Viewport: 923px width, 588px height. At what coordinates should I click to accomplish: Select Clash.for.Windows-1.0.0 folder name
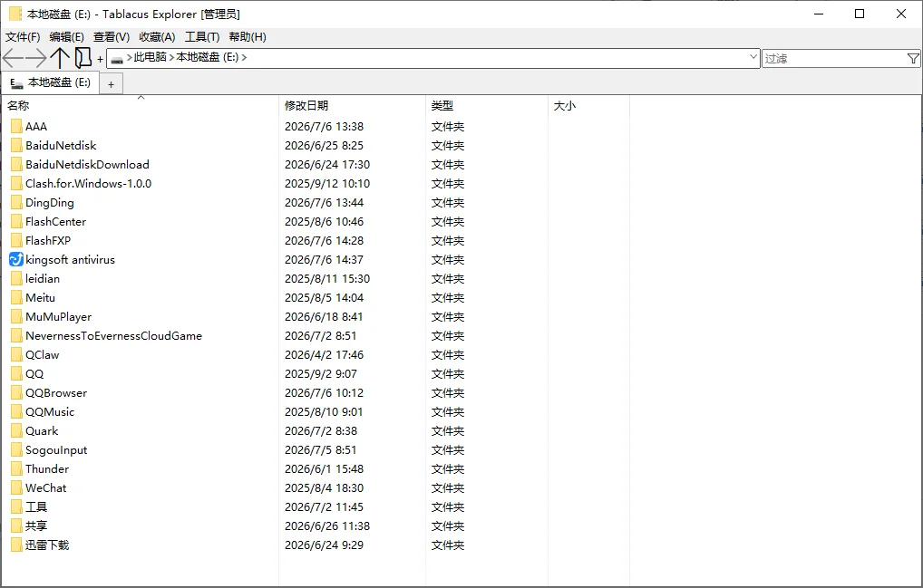(88, 183)
